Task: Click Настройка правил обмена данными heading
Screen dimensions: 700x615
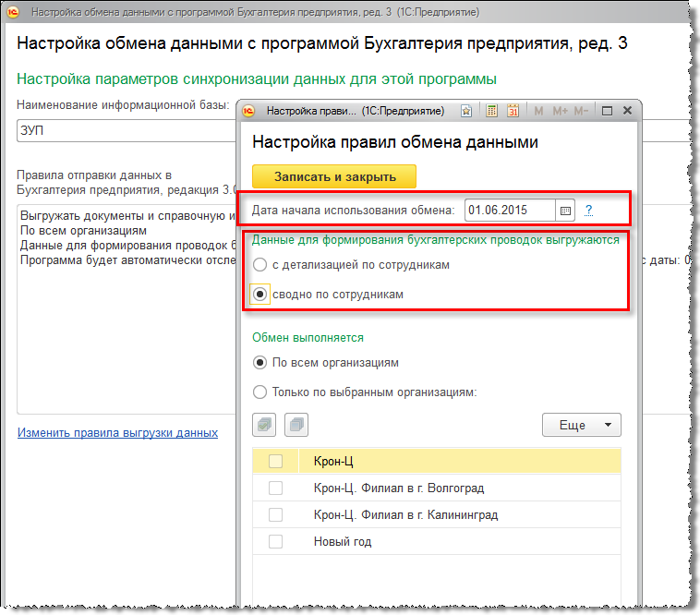Action: click(395, 142)
